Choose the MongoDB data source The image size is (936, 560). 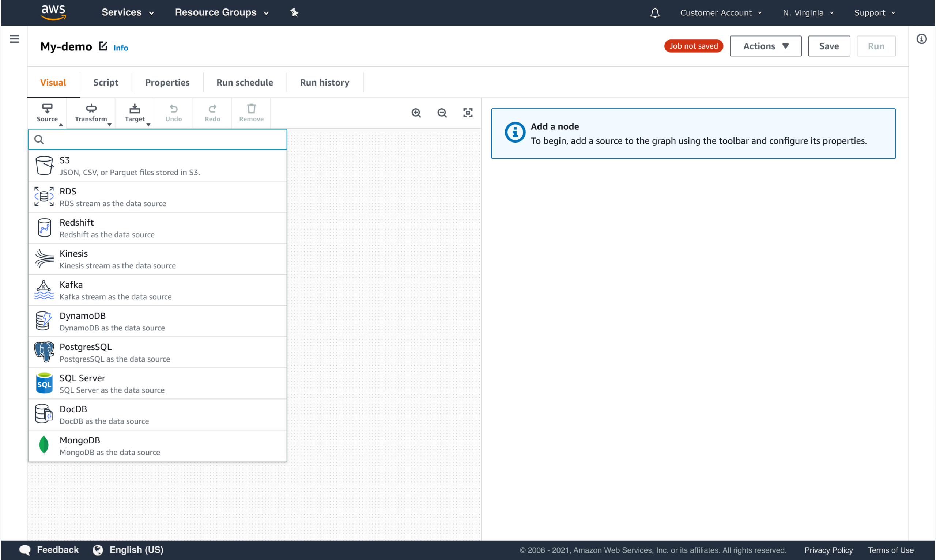[157, 446]
